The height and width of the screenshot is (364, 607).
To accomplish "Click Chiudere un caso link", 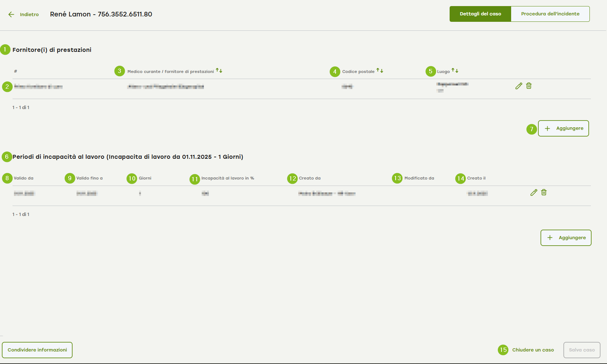I will point(533,350).
